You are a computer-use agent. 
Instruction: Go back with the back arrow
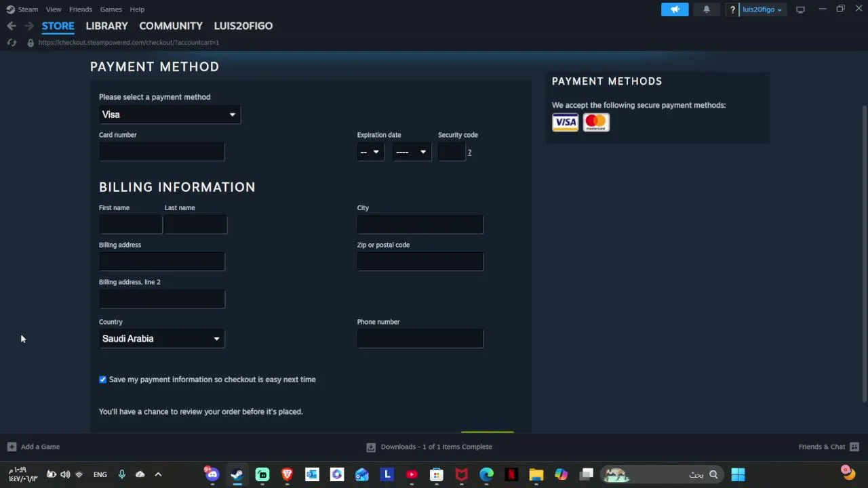coord(12,26)
